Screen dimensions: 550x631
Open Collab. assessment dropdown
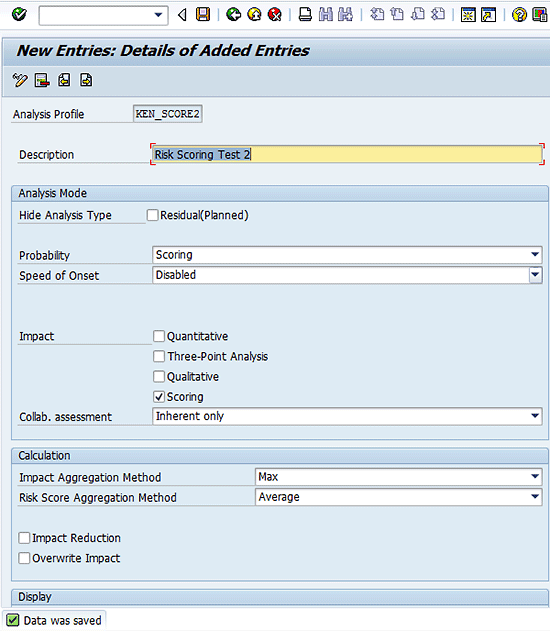tap(535, 416)
